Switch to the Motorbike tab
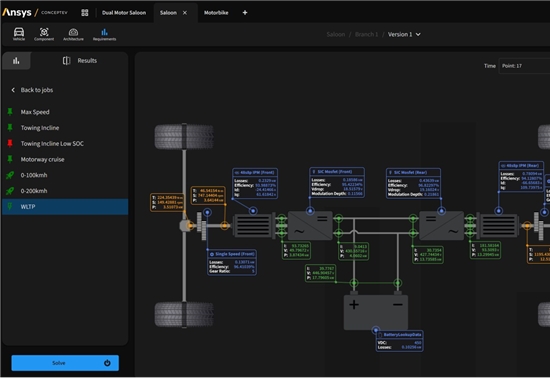Screen dimensions: 550x378 coord(216,13)
